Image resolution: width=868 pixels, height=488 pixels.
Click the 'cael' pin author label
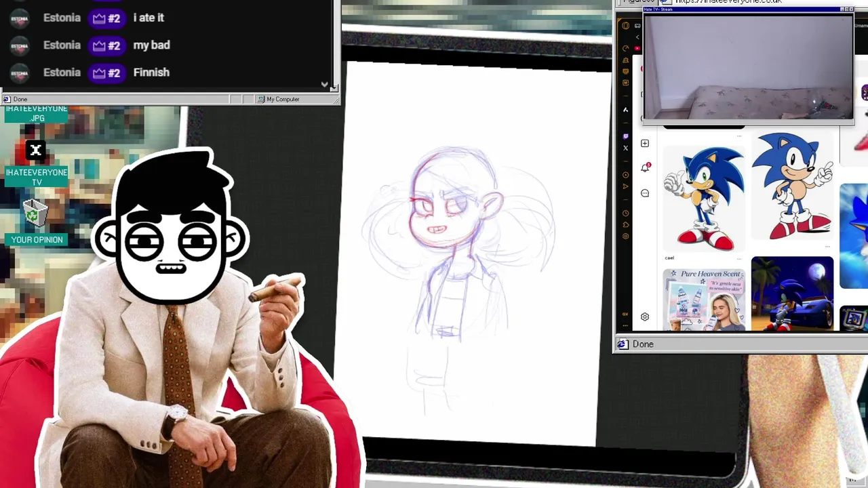pyautogui.click(x=669, y=258)
